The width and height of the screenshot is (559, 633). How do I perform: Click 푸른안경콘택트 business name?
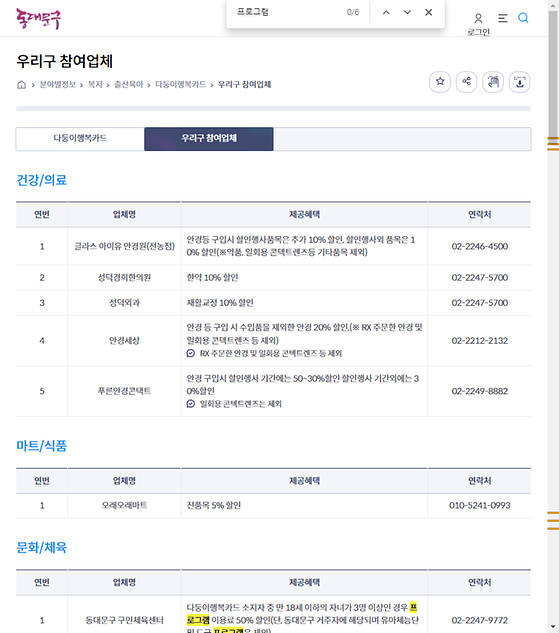pos(124,391)
